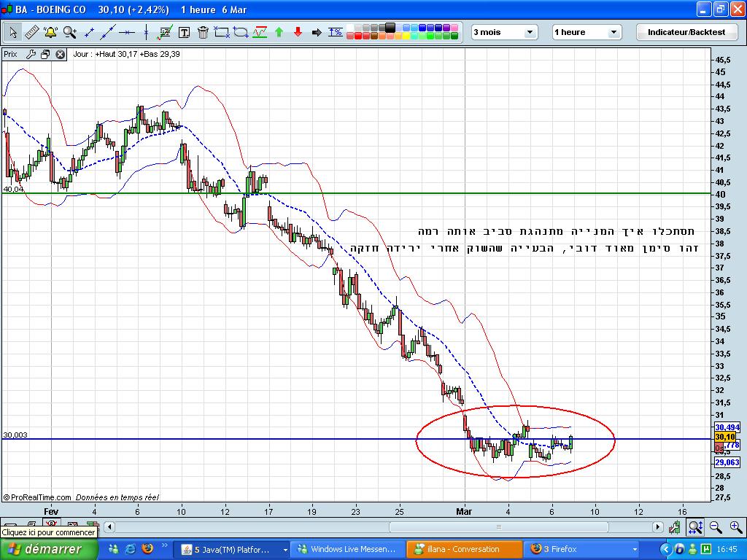
Task: Click the chart scrollbar right arrow
Action: [x=658, y=527]
